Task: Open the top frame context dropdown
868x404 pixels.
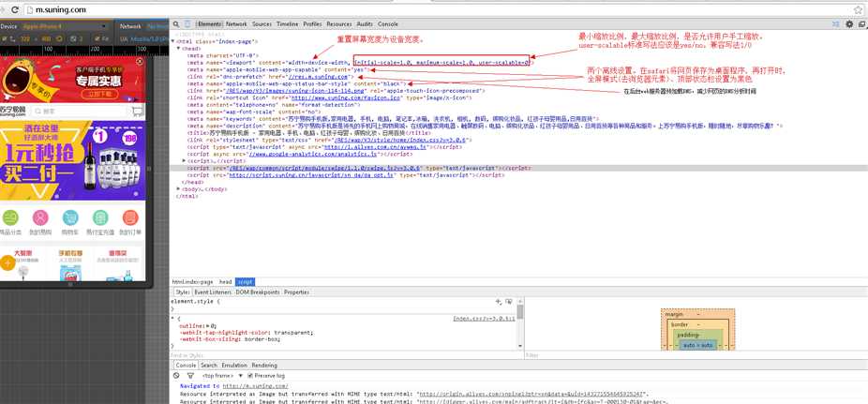Action: (x=222, y=375)
